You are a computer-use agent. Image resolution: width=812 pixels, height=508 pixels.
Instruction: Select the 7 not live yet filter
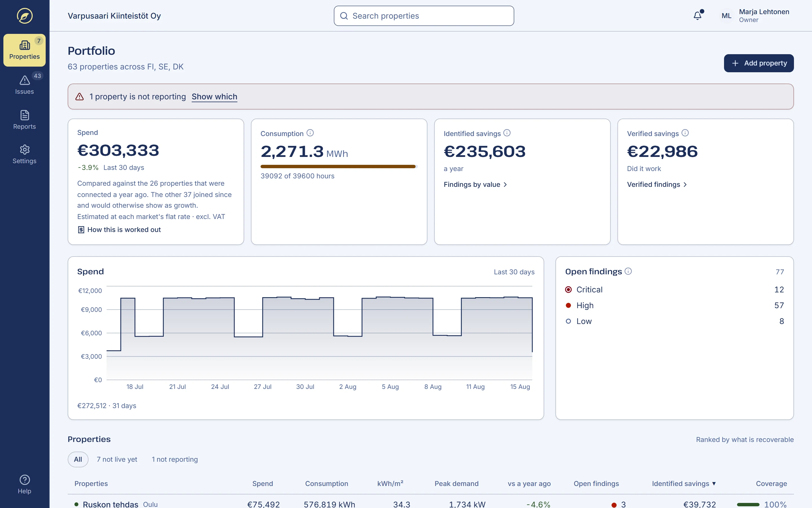[117, 459]
